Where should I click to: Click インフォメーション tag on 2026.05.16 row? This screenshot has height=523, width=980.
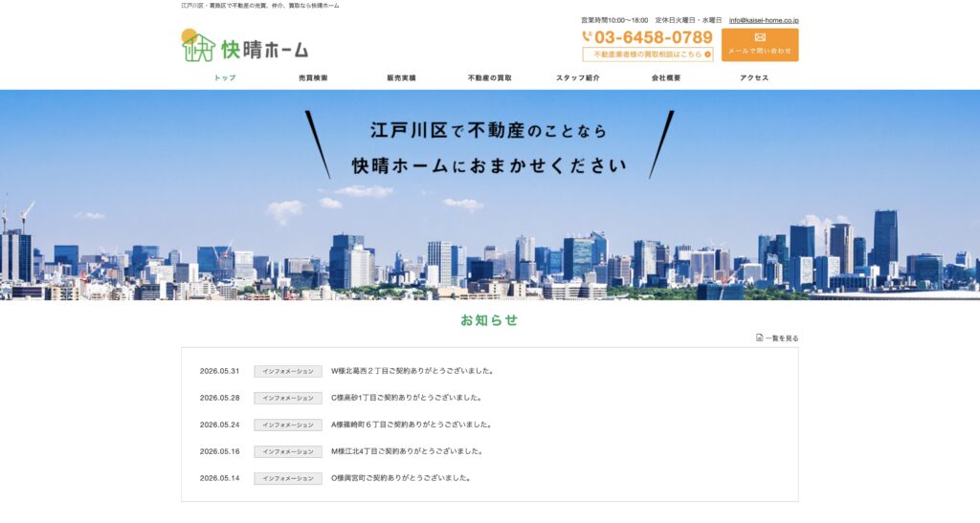[288, 452]
